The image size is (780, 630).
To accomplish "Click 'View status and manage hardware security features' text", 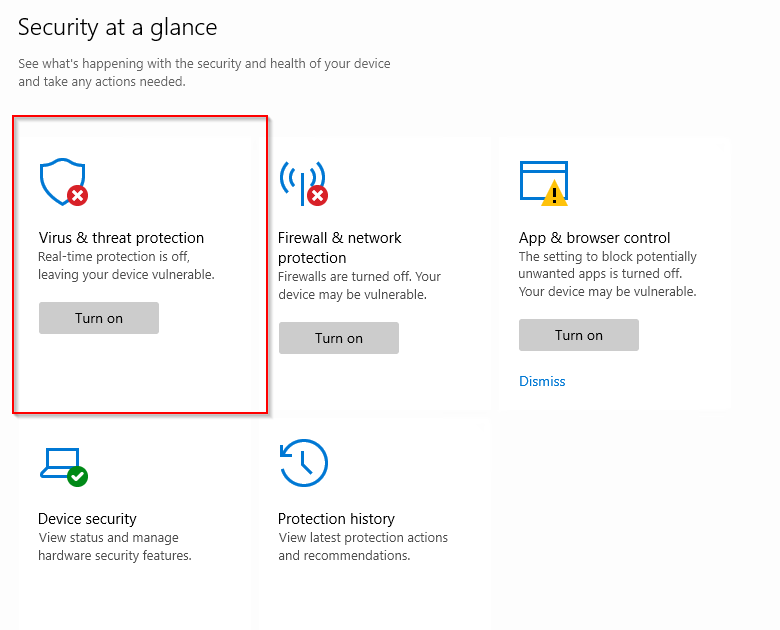I will (115, 546).
